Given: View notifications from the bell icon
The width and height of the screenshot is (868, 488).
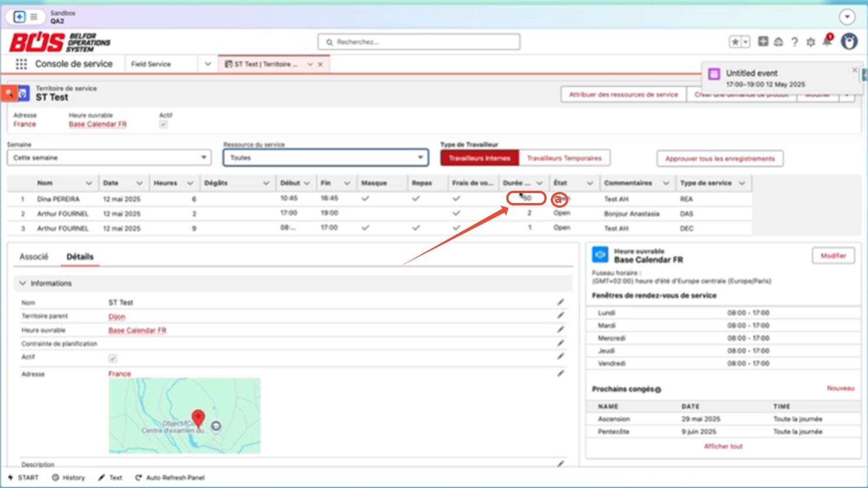Looking at the screenshot, I should pyautogui.click(x=827, y=41).
